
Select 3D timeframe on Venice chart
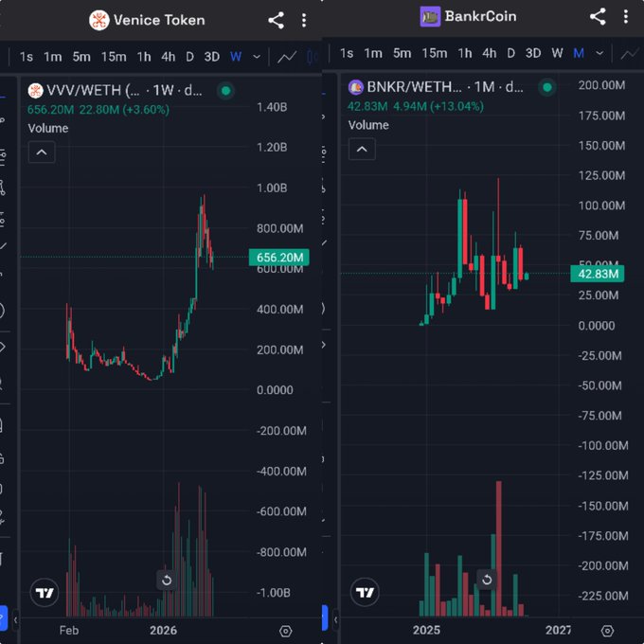(212, 57)
